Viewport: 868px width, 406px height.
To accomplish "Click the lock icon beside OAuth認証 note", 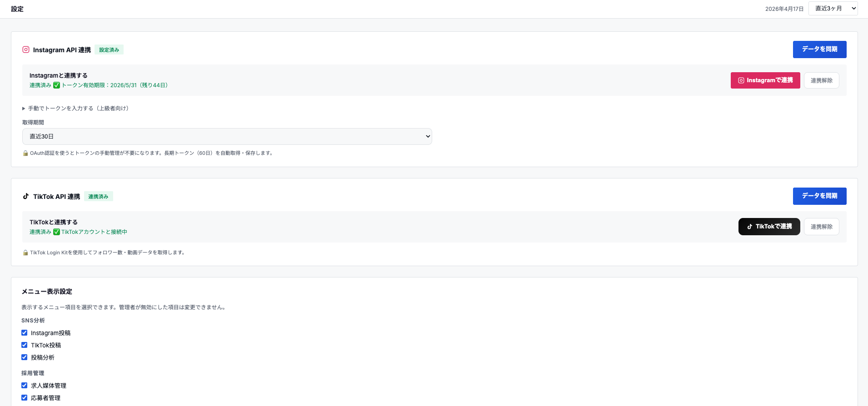I will tap(25, 153).
